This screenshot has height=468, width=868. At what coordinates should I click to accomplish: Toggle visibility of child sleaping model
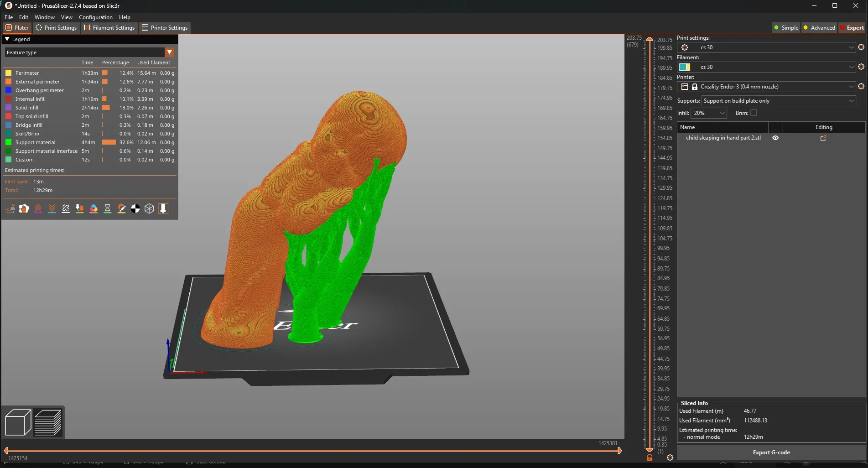(x=775, y=138)
